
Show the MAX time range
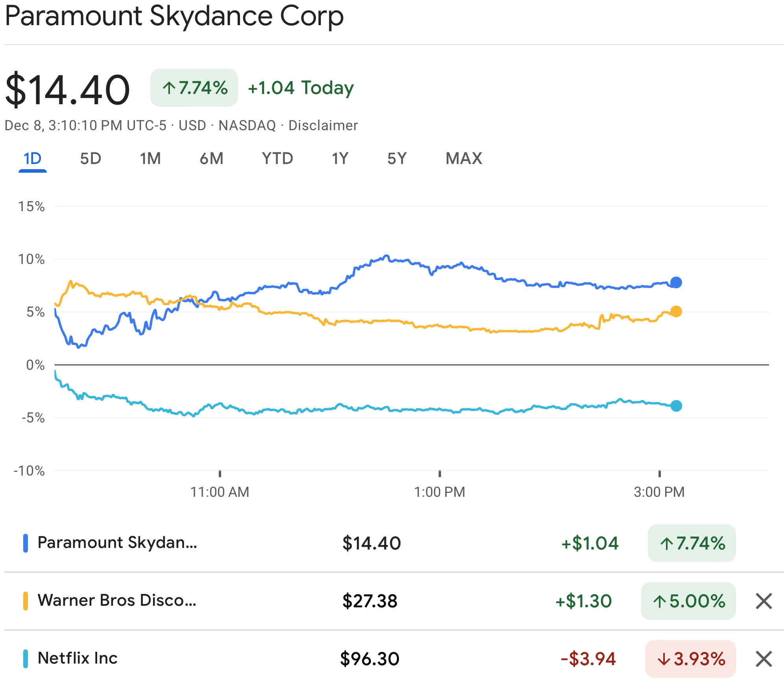[x=463, y=159]
